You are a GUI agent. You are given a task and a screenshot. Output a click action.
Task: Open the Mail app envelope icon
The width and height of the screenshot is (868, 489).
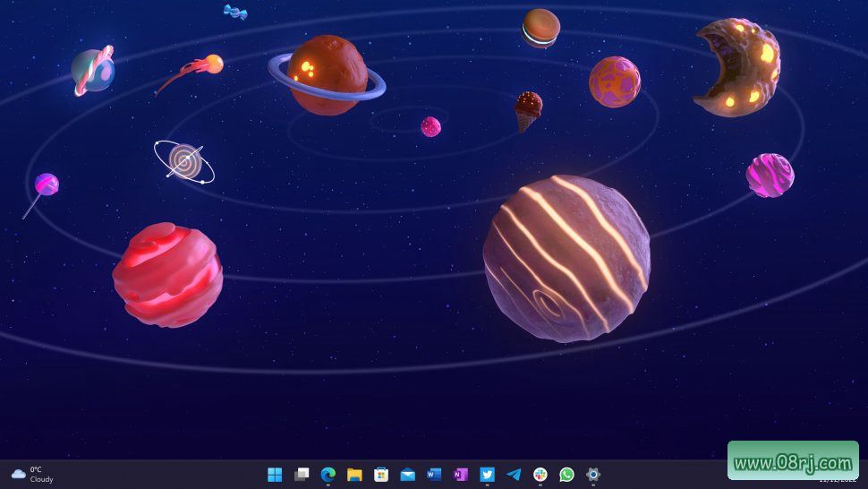[407, 475]
